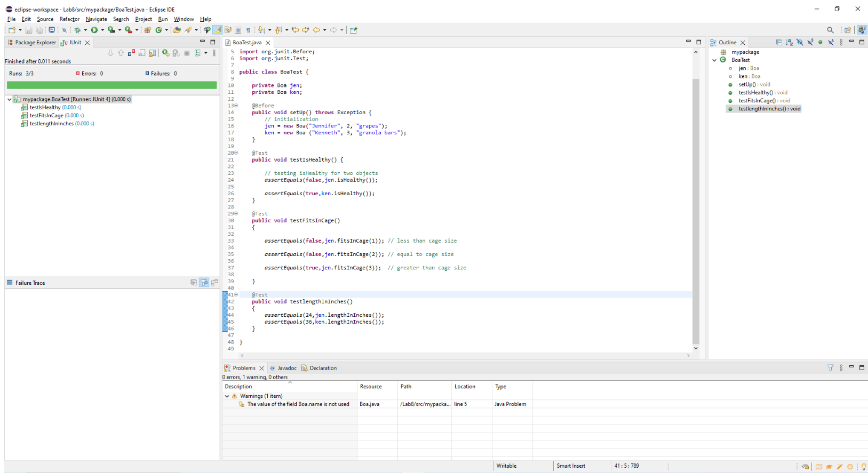
Task: Switch to the Declaration tab
Action: [x=319, y=368]
